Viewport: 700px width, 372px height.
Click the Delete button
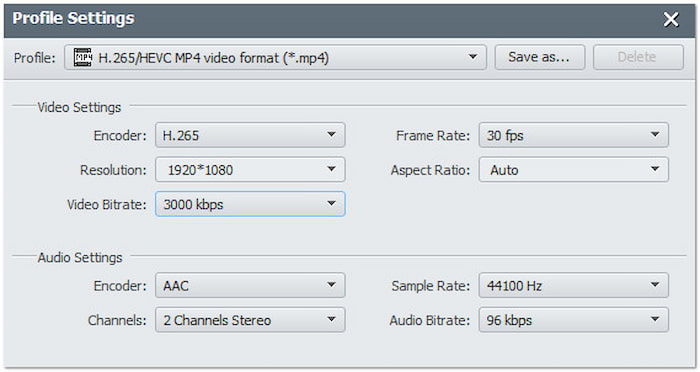[x=638, y=57]
